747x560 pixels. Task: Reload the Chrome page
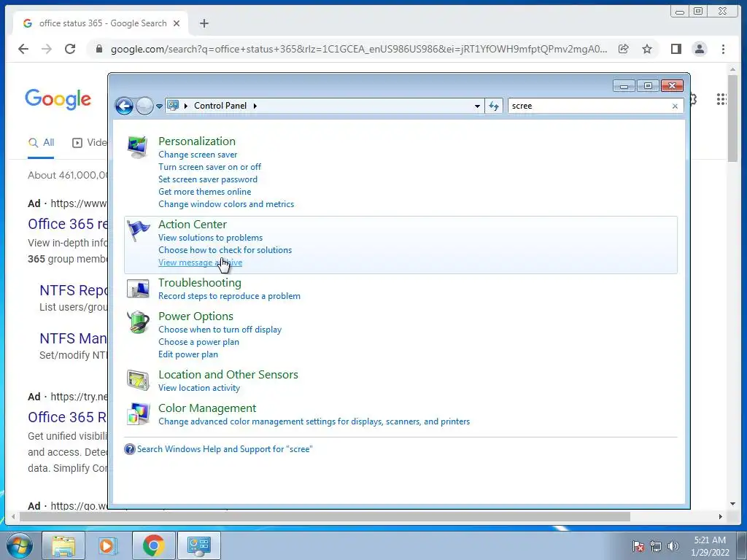pyautogui.click(x=70, y=49)
